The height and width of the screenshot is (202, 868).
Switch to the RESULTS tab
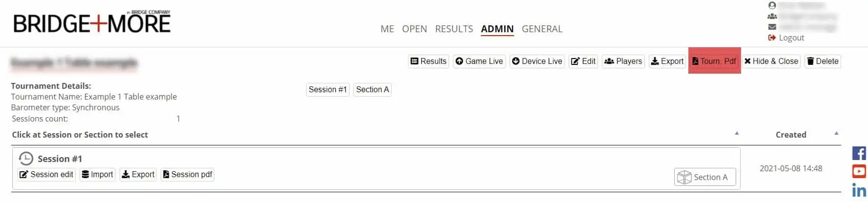pos(454,29)
